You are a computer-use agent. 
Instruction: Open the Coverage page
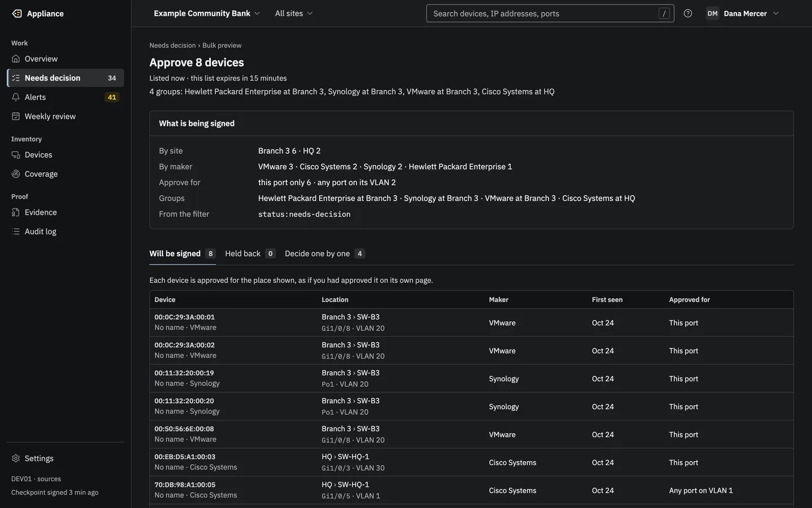pyautogui.click(x=65, y=174)
